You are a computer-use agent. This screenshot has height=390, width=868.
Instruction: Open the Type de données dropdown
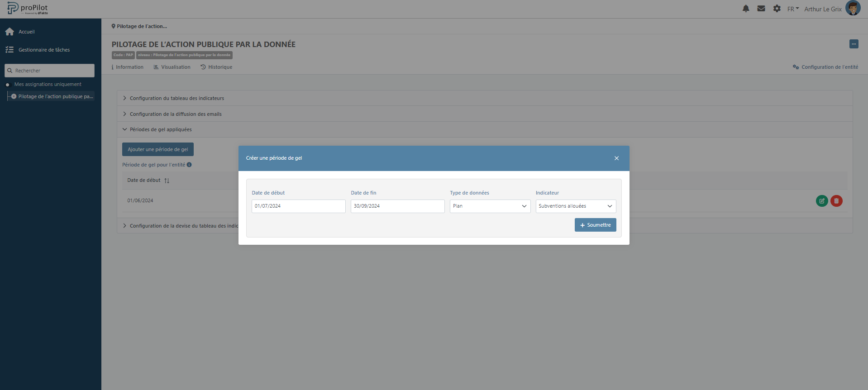click(x=490, y=206)
